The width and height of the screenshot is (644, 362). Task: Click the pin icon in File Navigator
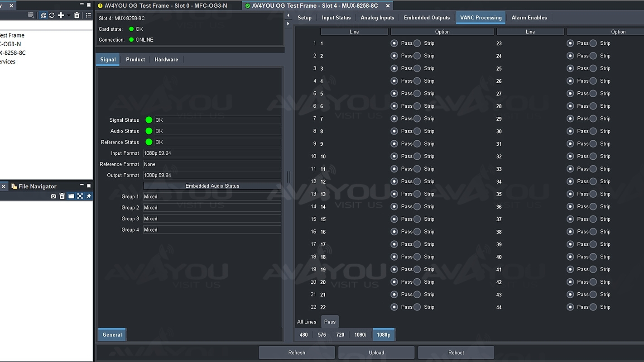89,196
